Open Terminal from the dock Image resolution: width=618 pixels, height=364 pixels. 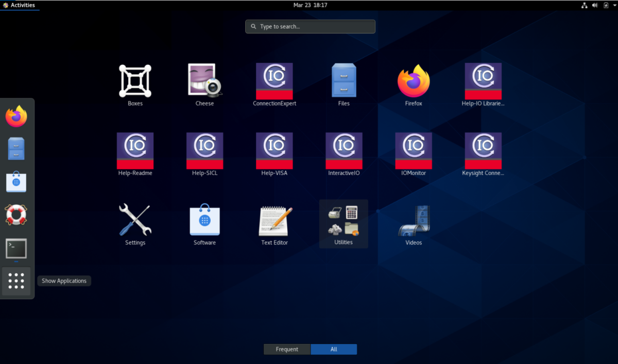16,249
